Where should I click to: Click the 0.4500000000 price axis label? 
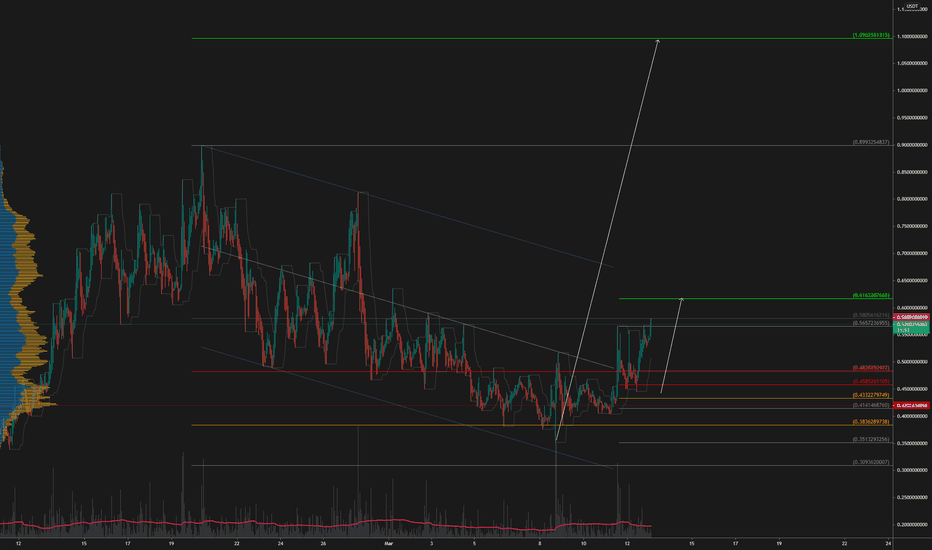tap(912, 389)
